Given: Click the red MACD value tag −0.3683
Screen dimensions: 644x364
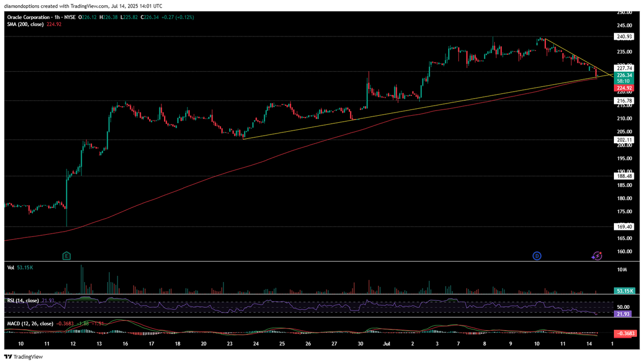Looking at the screenshot, I should pos(626,333).
